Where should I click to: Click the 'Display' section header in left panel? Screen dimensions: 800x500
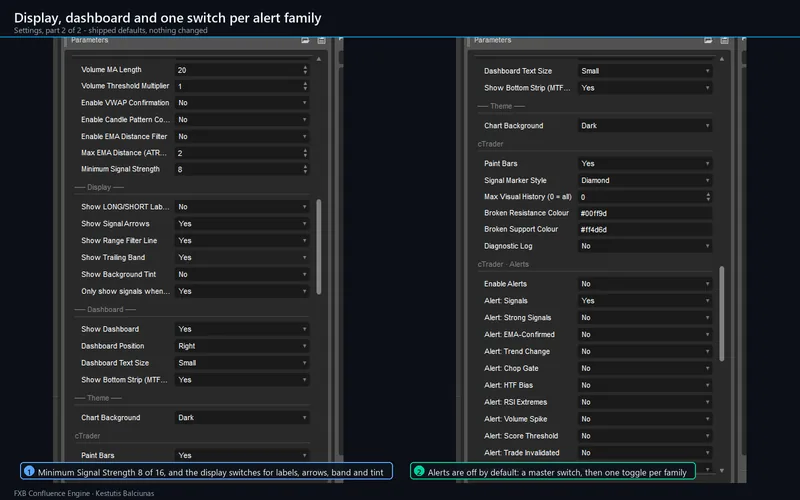point(99,187)
